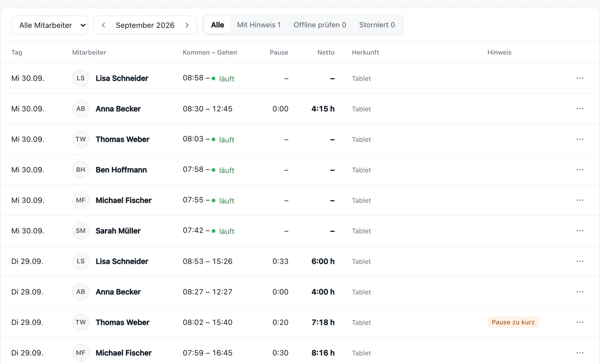Image resolution: width=600 pixels, height=364 pixels.
Task: Click AB avatar of Anna Becker 30.09.
Action: click(x=81, y=109)
